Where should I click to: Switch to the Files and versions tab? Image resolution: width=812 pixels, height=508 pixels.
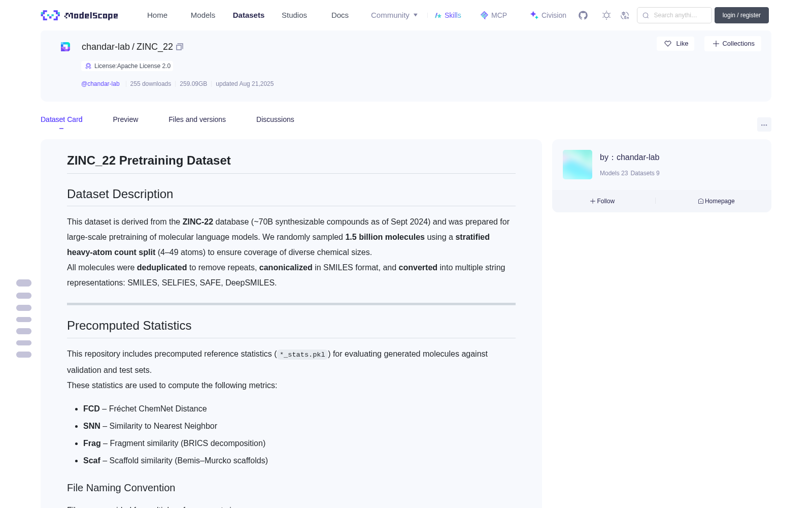click(x=197, y=119)
